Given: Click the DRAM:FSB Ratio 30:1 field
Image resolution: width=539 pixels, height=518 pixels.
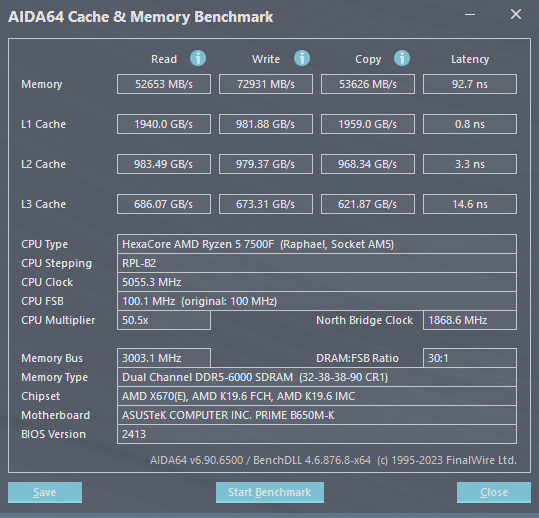Looking at the screenshot, I should click(x=470, y=358).
